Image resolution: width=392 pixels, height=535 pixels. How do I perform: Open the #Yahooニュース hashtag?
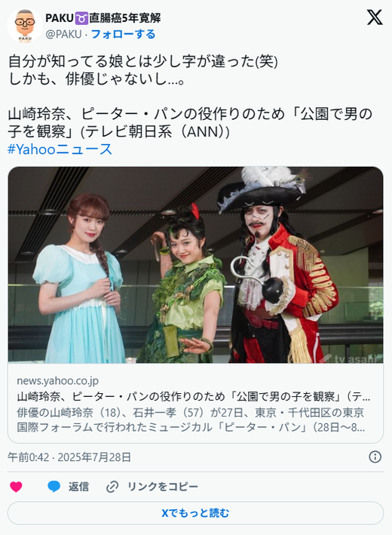coord(60,149)
